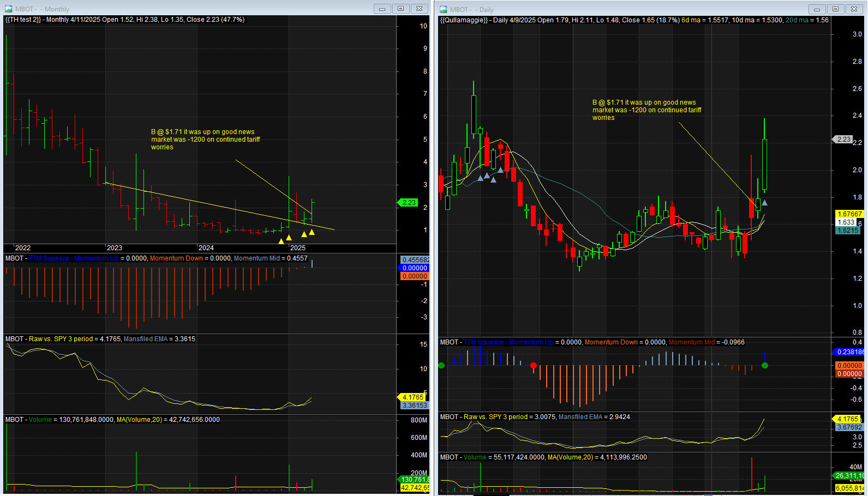Select the B @ $1.71 annotation on Daily chart
The width and height of the screenshot is (868, 496).
pyautogui.click(x=646, y=110)
